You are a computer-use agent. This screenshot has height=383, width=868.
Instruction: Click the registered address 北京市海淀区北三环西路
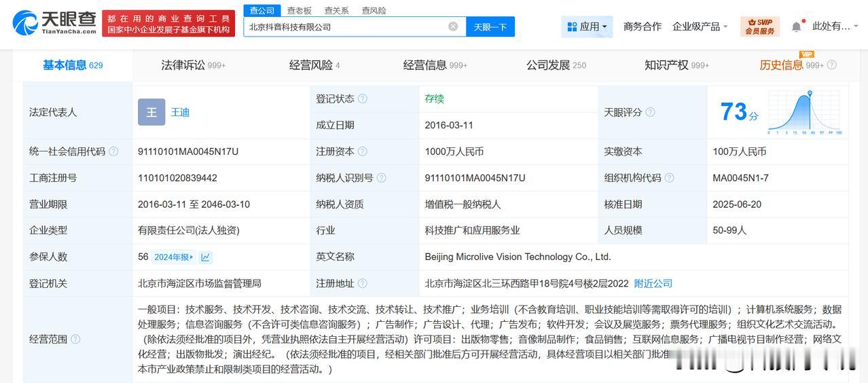click(x=526, y=283)
